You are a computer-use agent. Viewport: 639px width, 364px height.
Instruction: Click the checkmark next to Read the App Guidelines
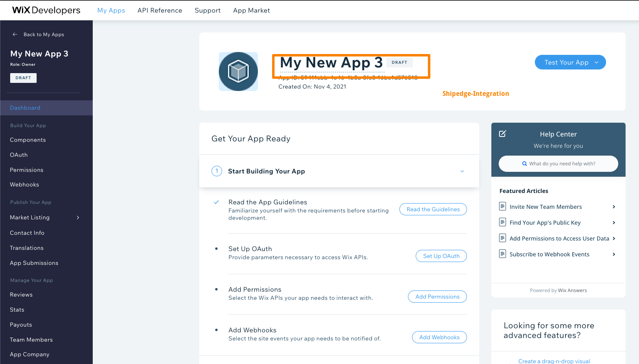(216, 202)
